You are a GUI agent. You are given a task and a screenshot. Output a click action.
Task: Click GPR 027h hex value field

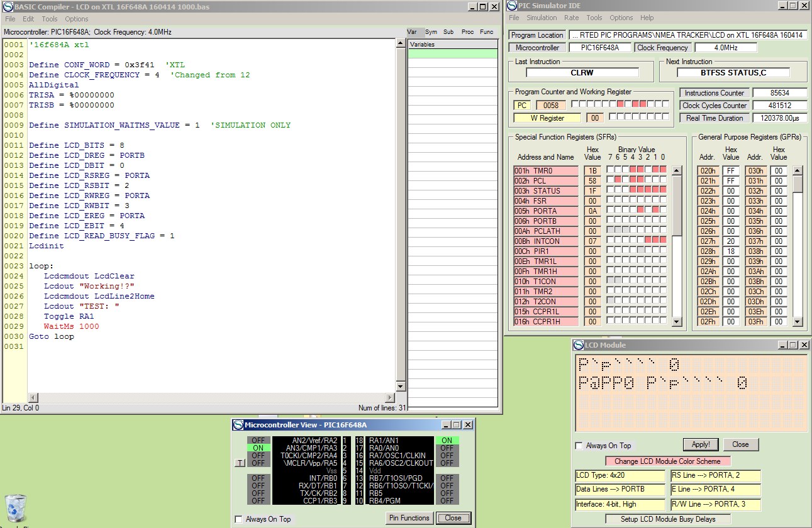(730, 241)
